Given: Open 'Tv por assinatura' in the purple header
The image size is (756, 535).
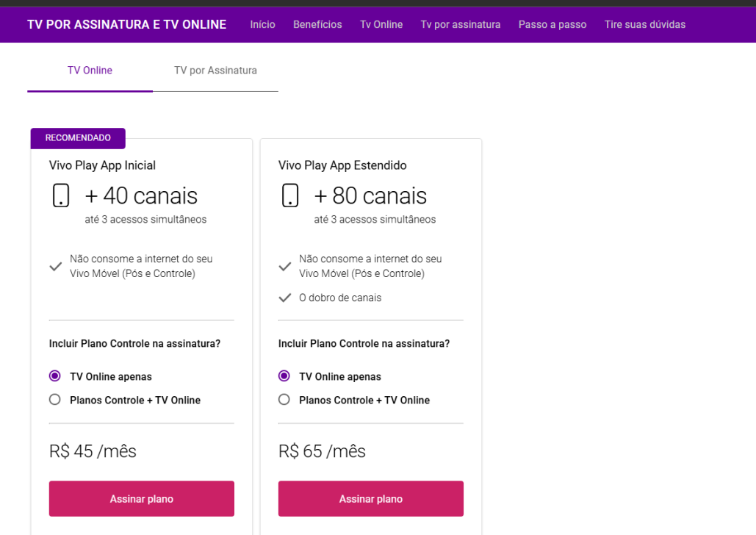Looking at the screenshot, I should 461,24.
